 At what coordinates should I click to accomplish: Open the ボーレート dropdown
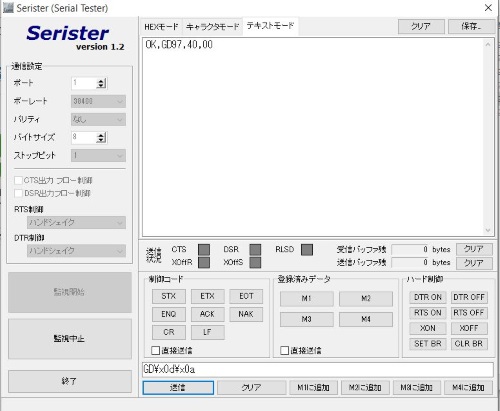point(98,101)
